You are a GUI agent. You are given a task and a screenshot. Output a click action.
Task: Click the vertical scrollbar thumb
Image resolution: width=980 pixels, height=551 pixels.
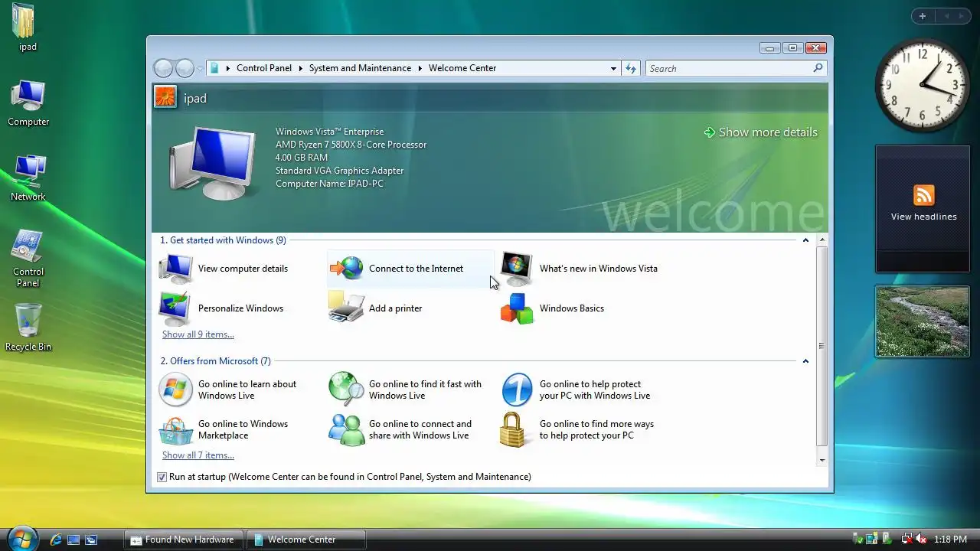(x=822, y=346)
